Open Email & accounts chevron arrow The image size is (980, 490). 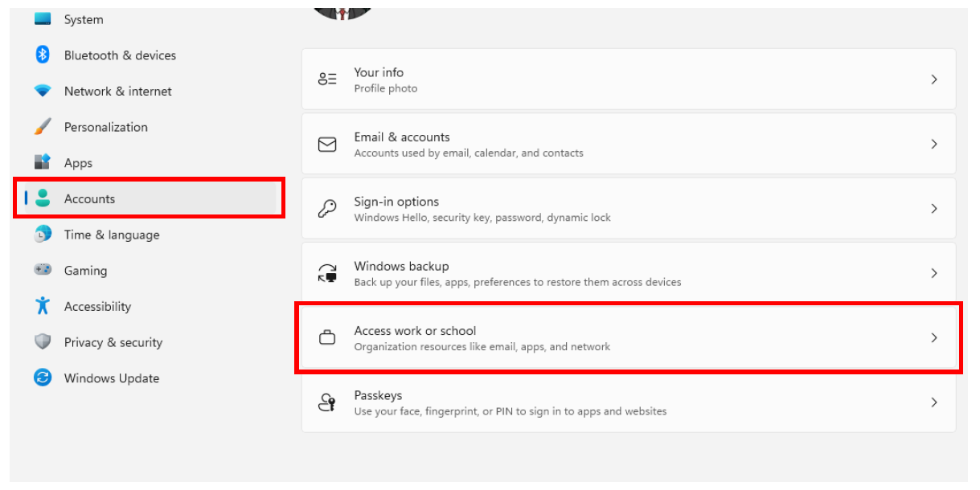point(934,144)
